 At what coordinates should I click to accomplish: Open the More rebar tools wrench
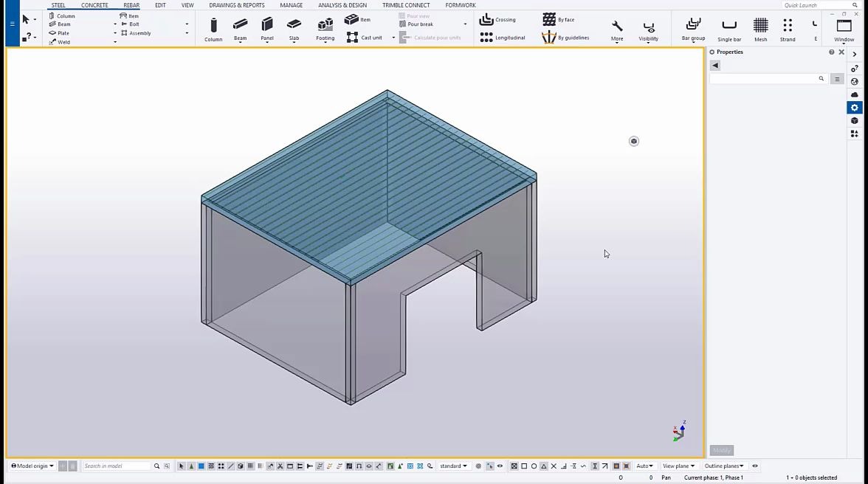(x=617, y=30)
